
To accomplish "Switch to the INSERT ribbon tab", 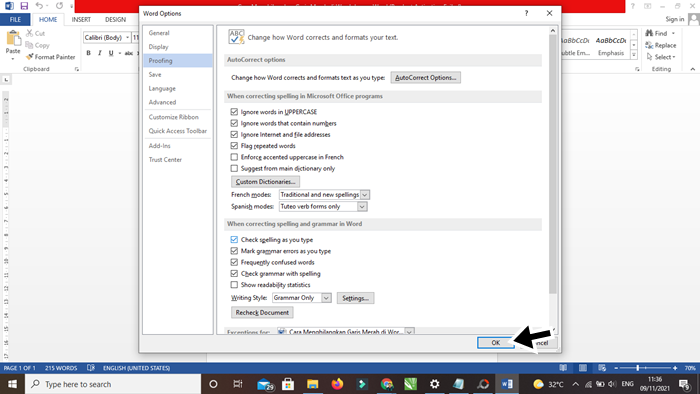I will click(x=81, y=19).
